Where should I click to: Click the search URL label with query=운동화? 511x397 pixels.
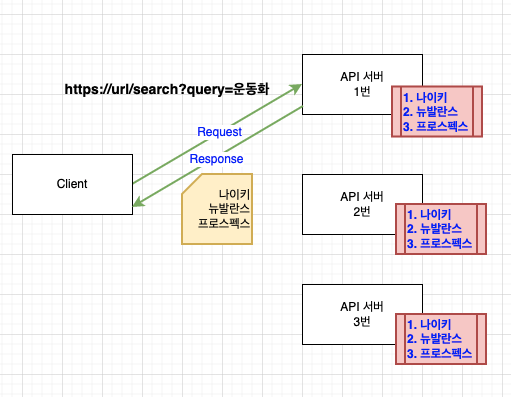tap(167, 89)
